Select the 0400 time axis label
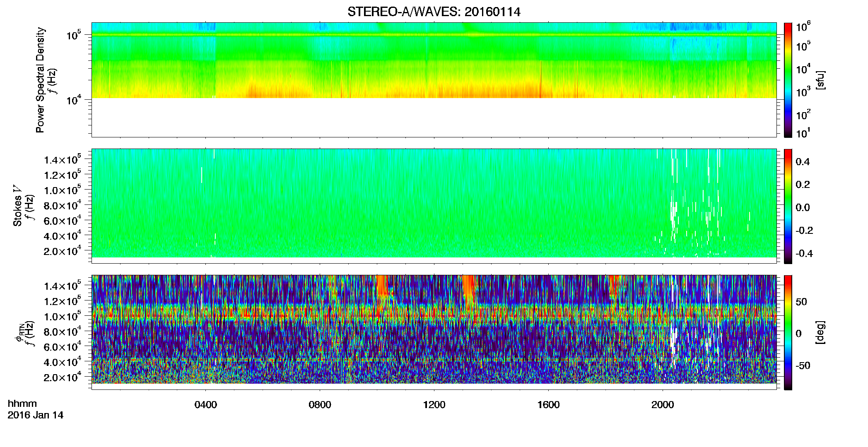 click(206, 405)
